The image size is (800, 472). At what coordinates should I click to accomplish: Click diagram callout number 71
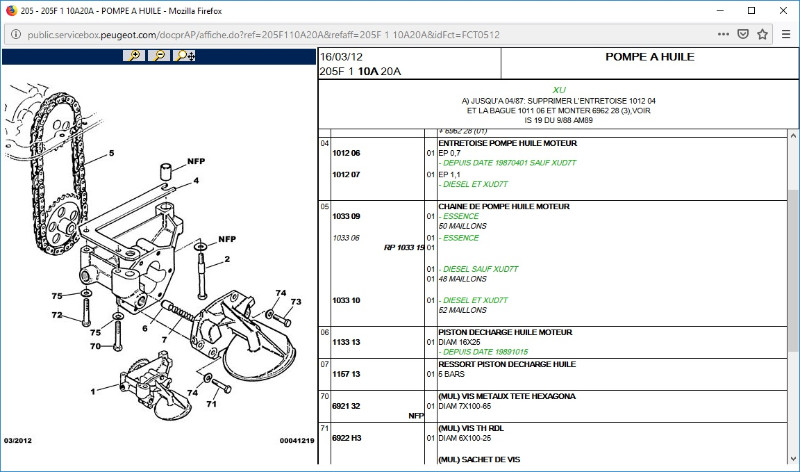click(x=211, y=404)
